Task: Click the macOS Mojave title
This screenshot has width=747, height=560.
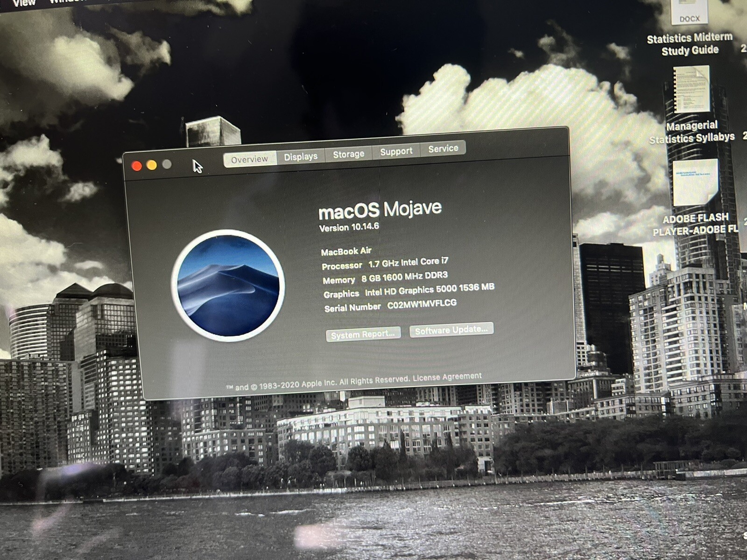Action: 380,210
